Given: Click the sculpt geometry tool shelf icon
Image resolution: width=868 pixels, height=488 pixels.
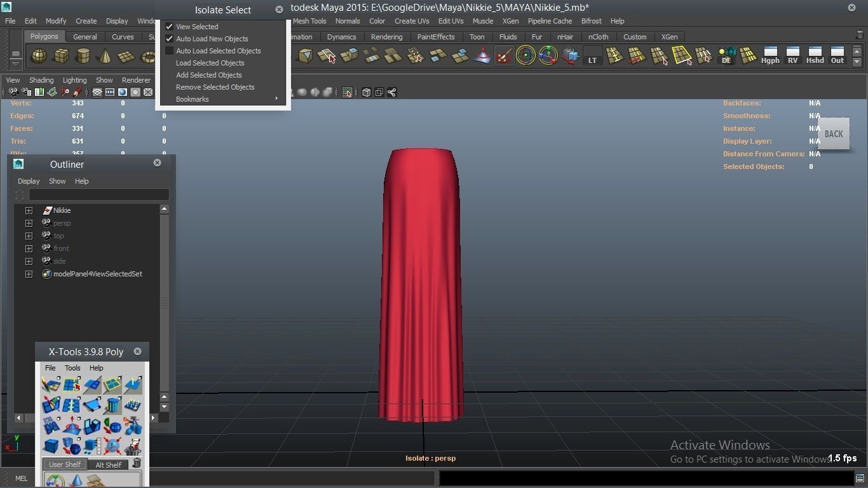Looking at the screenshot, I should 482,57.
